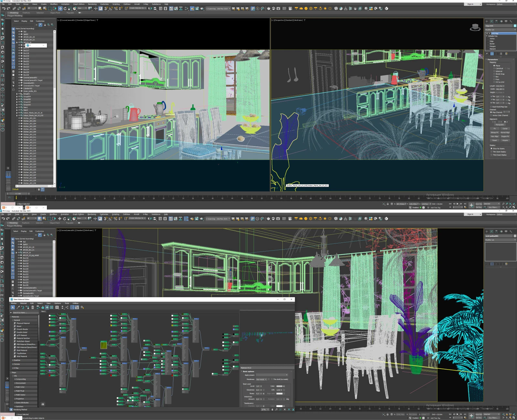The image size is (517, 420).
Task: Click configure modifier sets icon below UVW Map stack
Action: [x=506, y=54]
